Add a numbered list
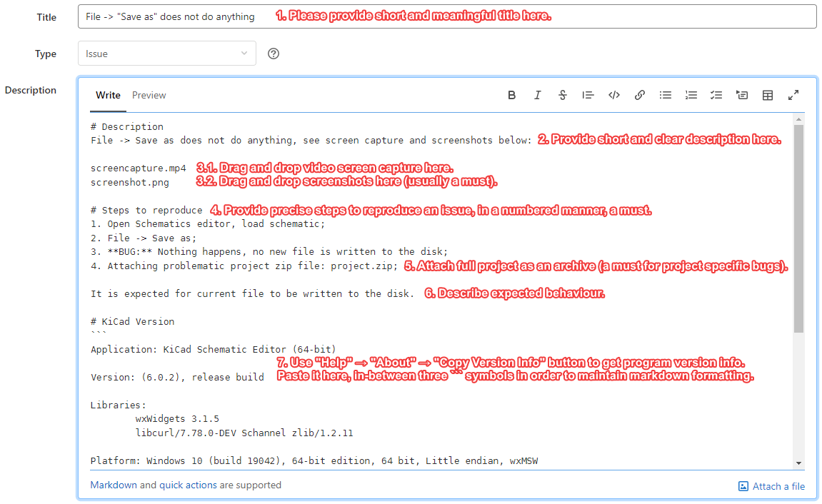 691,95
